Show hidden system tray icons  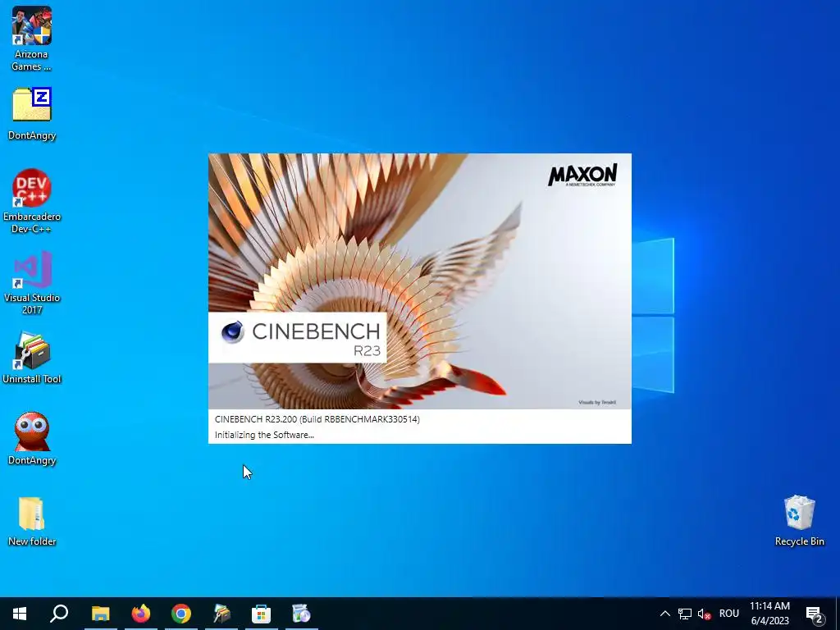click(x=664, y=614)
